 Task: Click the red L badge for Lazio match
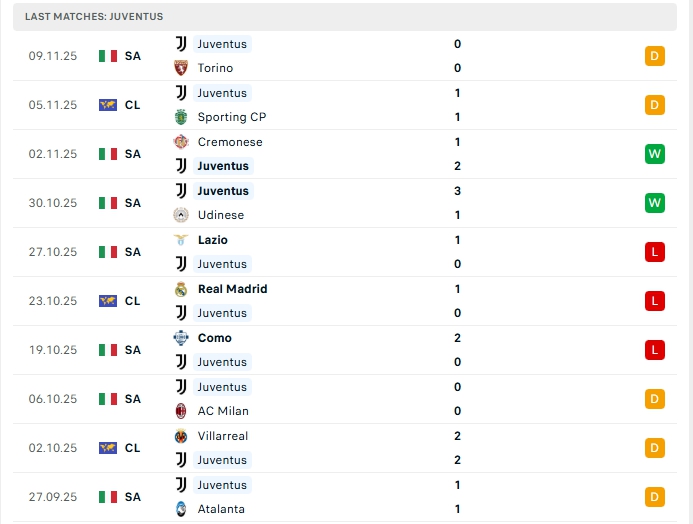click(655, 252)
